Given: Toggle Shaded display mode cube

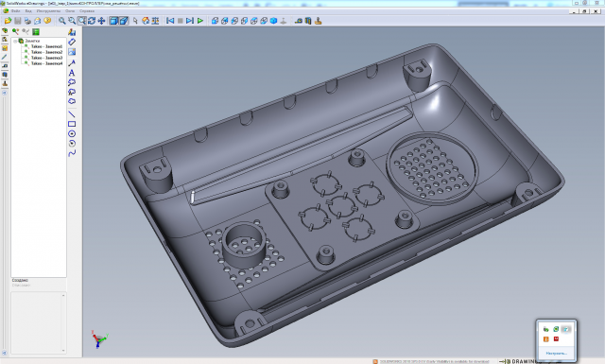Looking at the screenshot, I should [x=113, y=21].
